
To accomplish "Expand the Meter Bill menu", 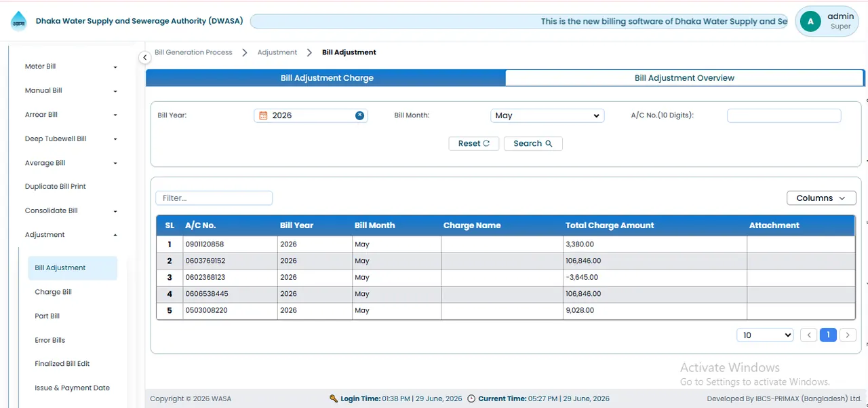I will coord(71,67).
